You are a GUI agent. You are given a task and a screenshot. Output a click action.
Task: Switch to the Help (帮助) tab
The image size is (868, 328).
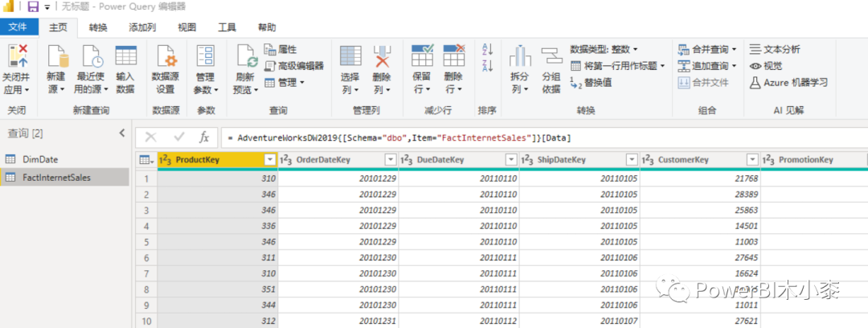coord(267,27)
